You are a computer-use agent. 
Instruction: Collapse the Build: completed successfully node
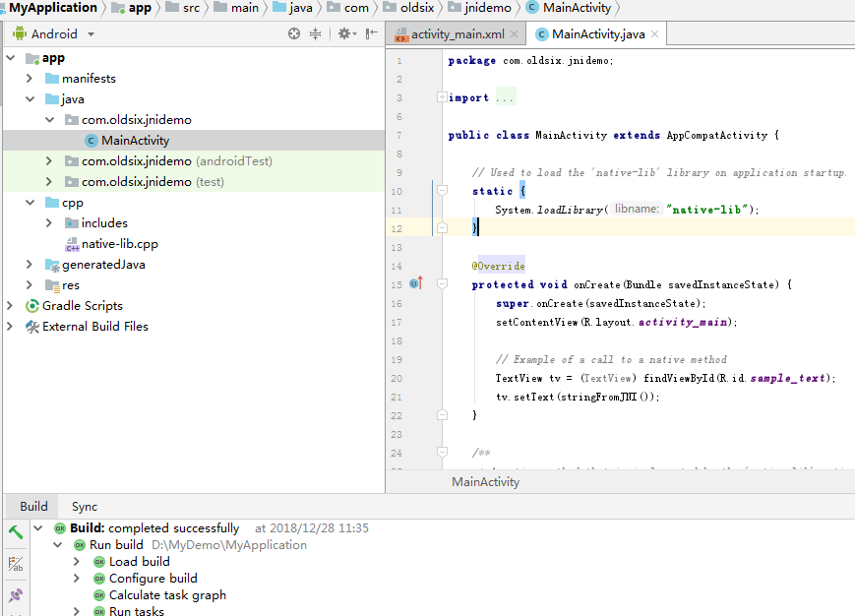(38, 527)
